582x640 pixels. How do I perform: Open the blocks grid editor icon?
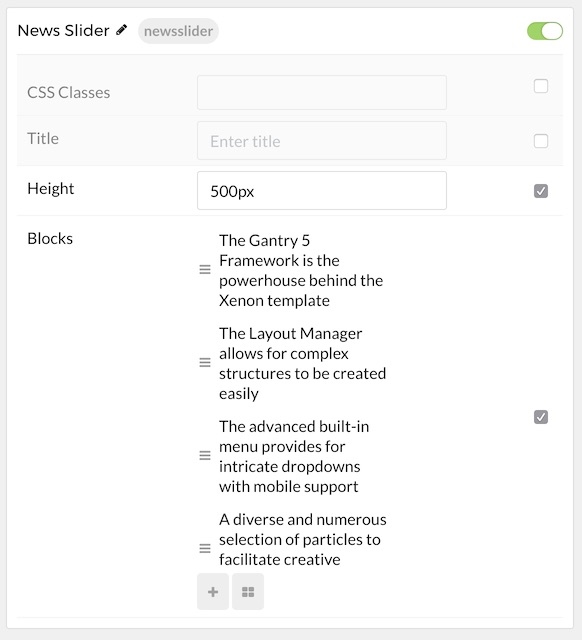tap(248, 591)
